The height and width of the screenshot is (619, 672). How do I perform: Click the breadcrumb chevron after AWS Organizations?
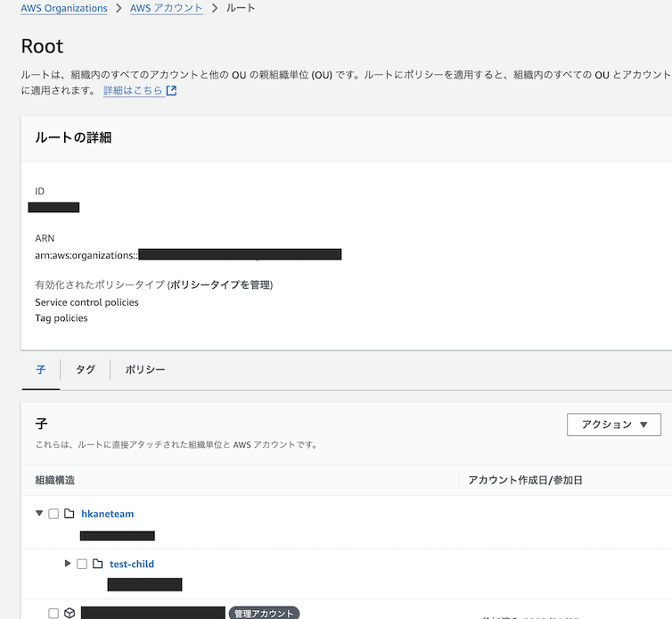click(x=119, y=8)
